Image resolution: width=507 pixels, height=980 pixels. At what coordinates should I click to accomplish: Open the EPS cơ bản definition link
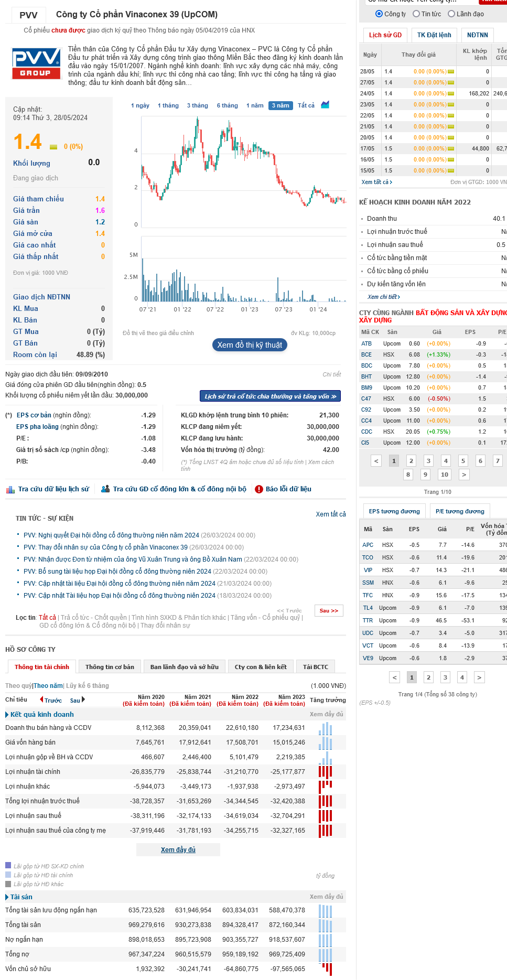click(x=34, y=415)
